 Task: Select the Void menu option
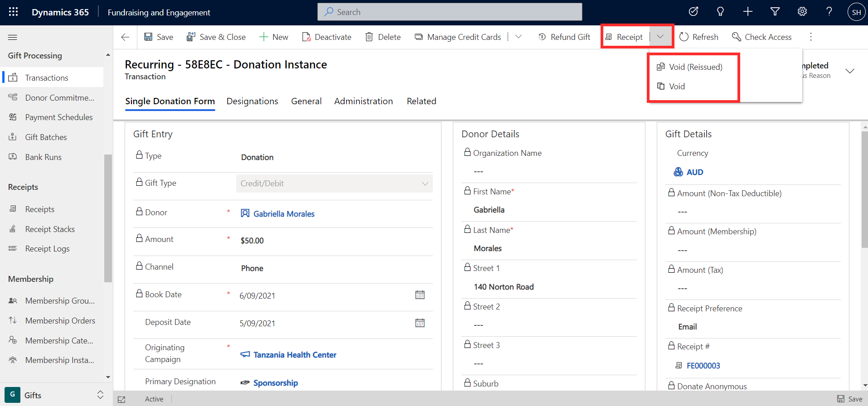[671, 87]
